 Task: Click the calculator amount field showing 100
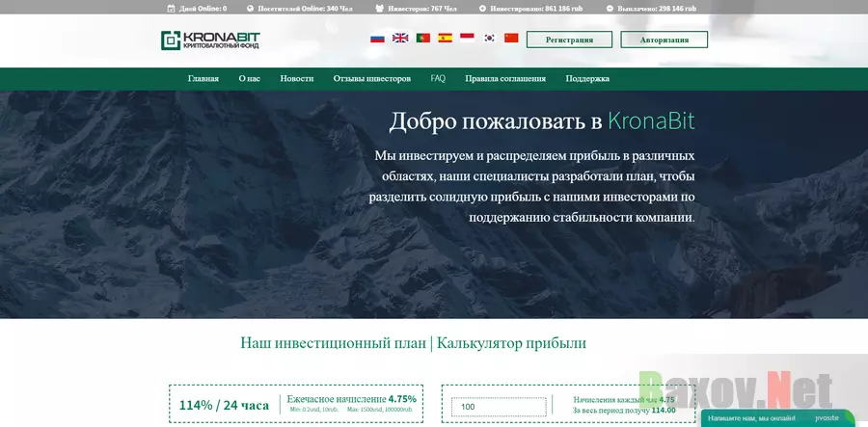click(499, 407)
